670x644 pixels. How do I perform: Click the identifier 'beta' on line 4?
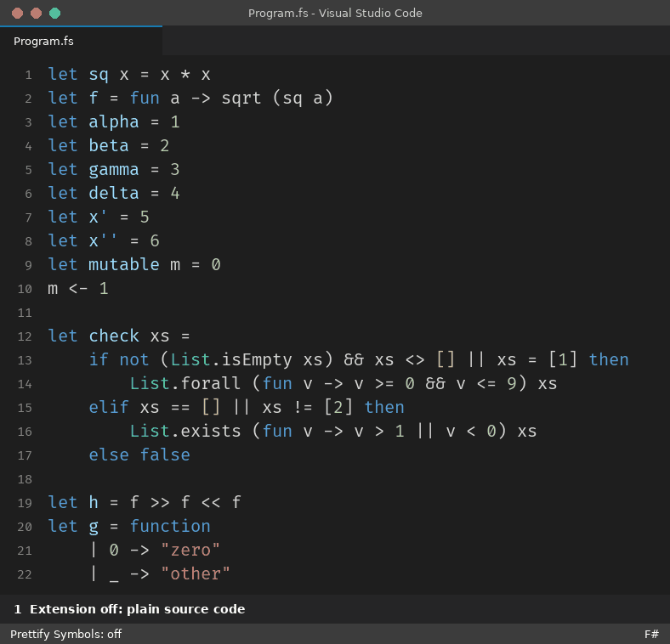[109, 145]
